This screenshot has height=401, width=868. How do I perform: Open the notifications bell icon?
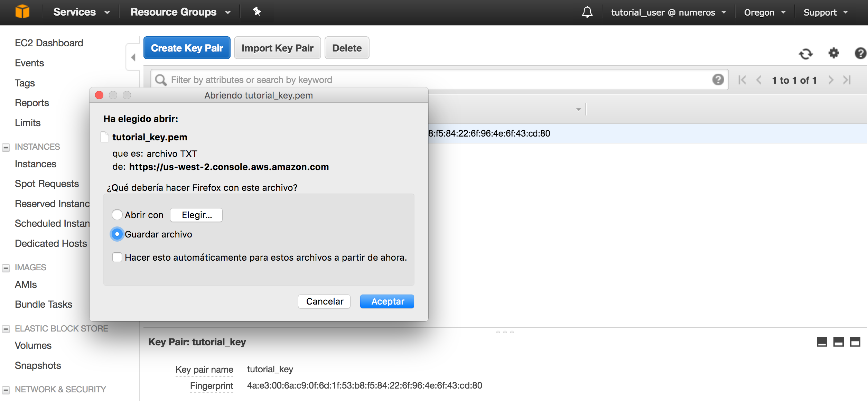tap(587, 12)
